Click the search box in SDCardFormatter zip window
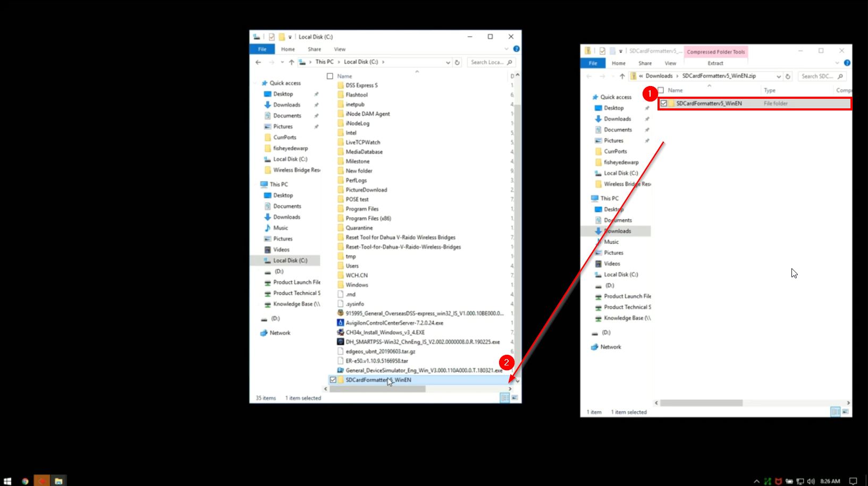The width and height of the screenshot is (868, 486). tap(822, 76)
